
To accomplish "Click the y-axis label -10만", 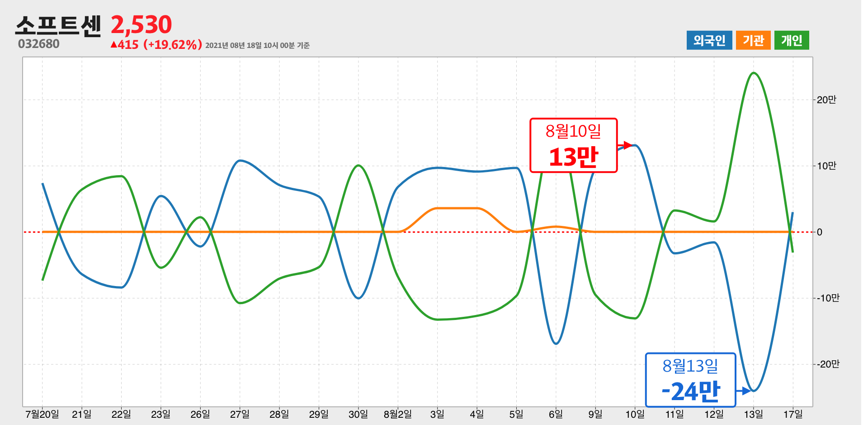I will (x=827, y=298).
